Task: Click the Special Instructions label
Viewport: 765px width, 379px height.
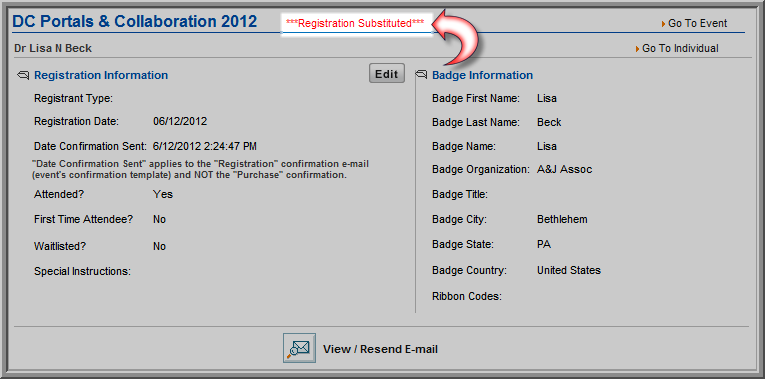Action: [x=82, y=271]
